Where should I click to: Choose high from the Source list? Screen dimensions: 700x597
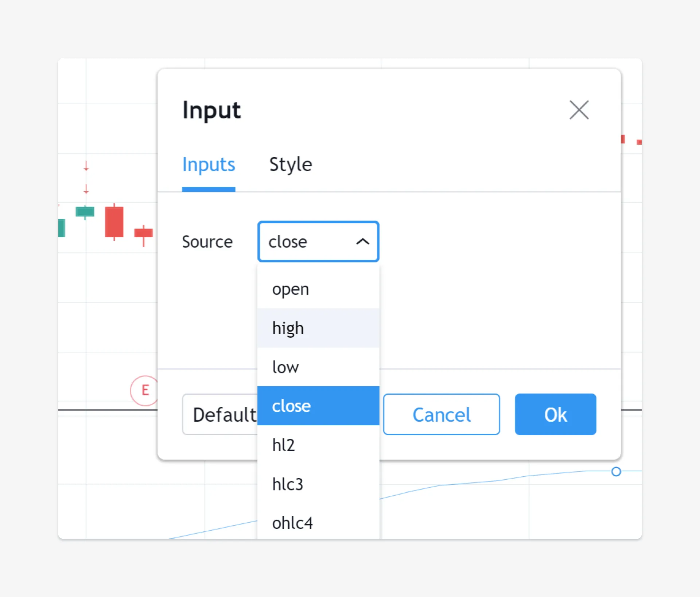click(x=318, y=328)
